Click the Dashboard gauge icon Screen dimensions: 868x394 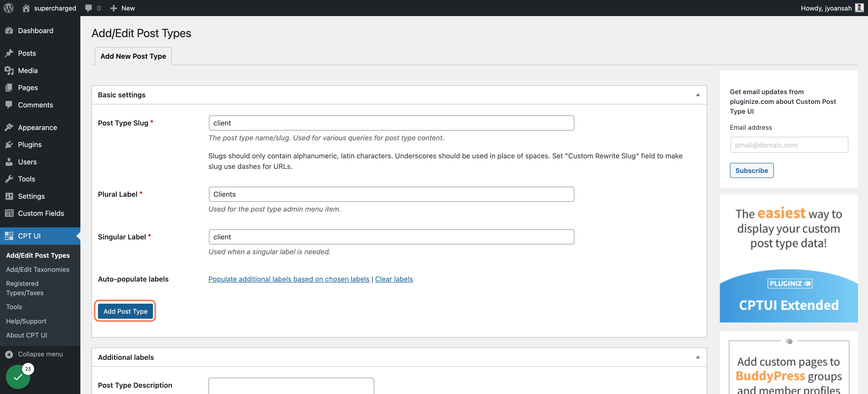pyautogui.click(x=9, y=31)
